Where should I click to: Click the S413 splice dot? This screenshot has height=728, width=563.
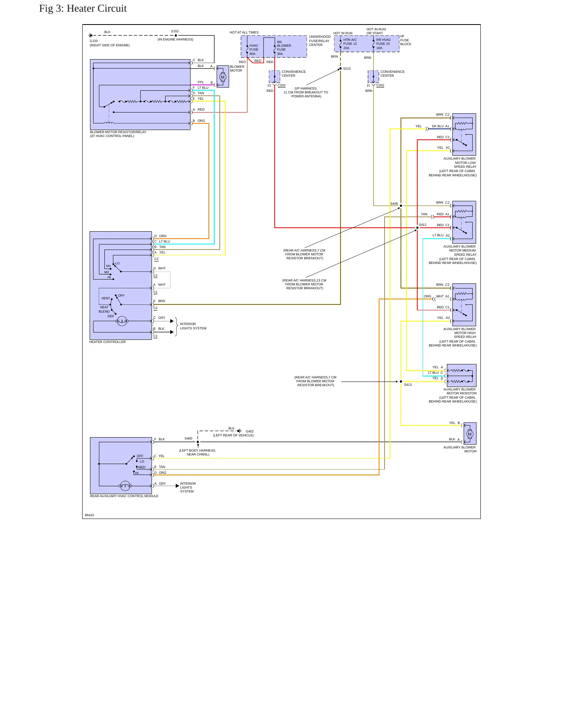(401, 382)
